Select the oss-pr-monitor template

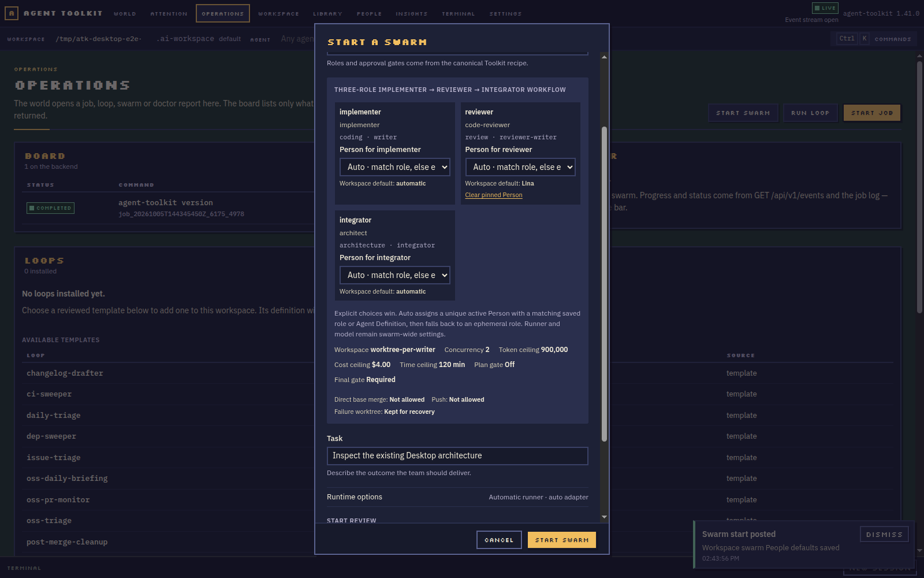pos(58,500)
